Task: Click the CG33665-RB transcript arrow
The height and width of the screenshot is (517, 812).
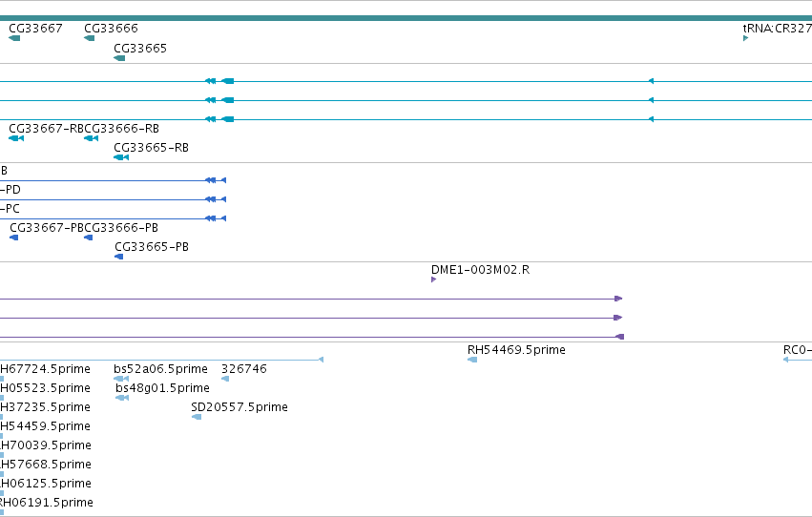Action: (121, 157)
